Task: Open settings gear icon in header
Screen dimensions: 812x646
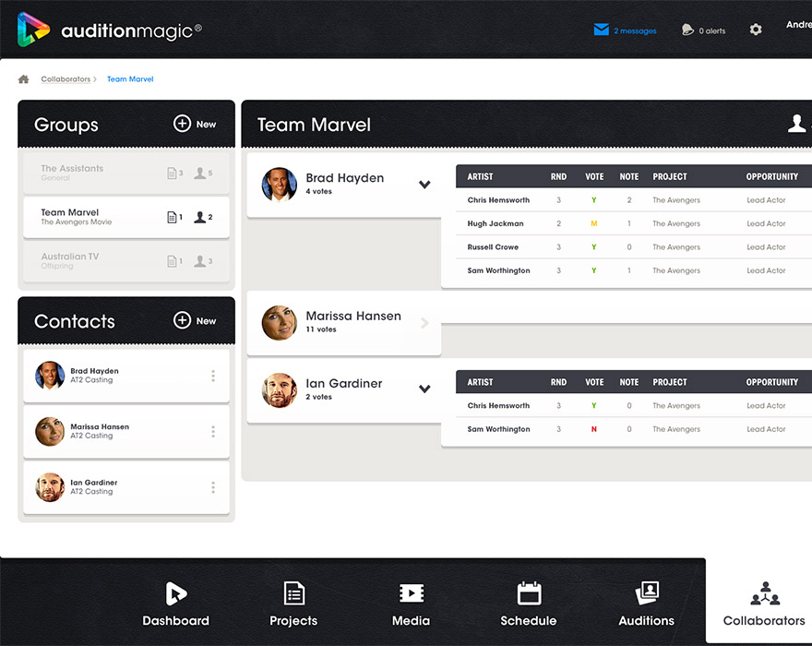Action: [x=756, y=30]
